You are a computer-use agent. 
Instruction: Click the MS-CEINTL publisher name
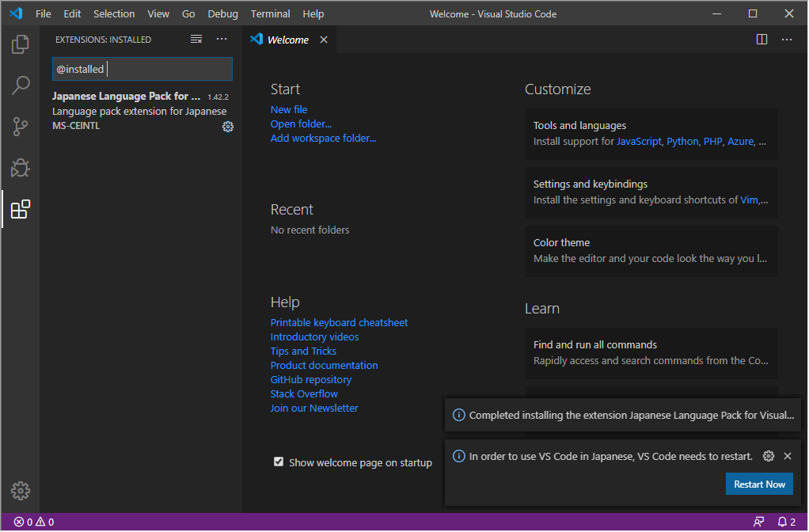(x=76, y=126)
